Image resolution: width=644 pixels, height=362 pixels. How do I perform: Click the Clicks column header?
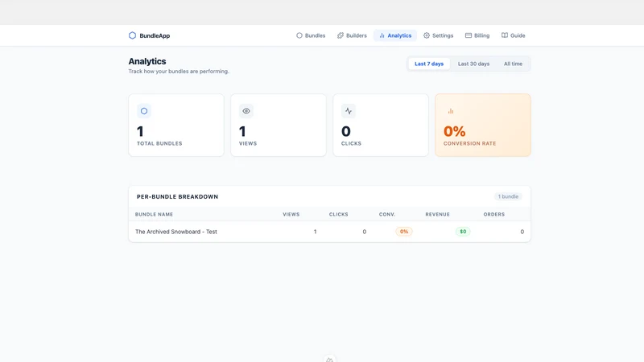pos(338,214)
